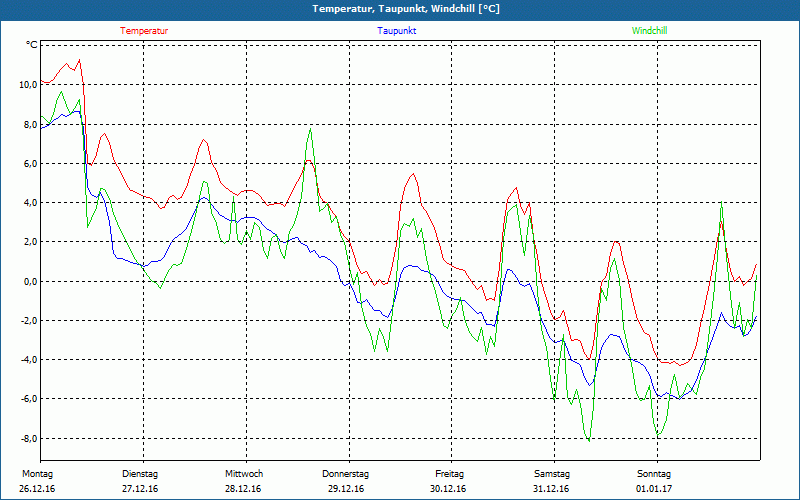The width and height of the screenshot is (800, 500).
Task: Click the 29.12.16 date label
Action: click(x=346, y=489)
